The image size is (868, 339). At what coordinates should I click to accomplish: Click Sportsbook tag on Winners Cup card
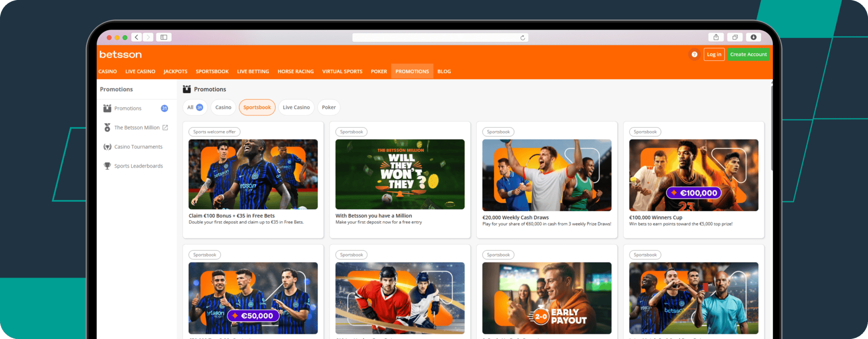tap(645, 132)
